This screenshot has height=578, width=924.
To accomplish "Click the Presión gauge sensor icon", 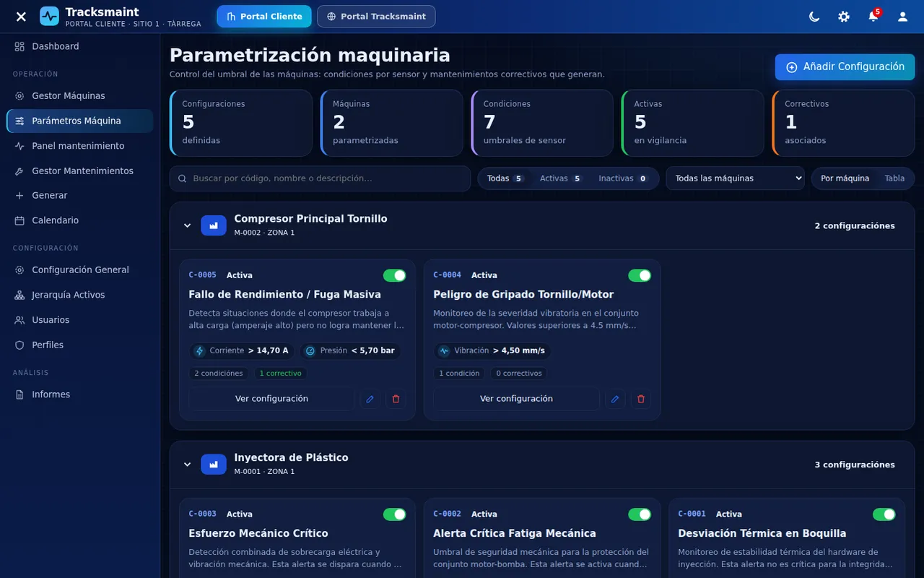I will 310,351.
